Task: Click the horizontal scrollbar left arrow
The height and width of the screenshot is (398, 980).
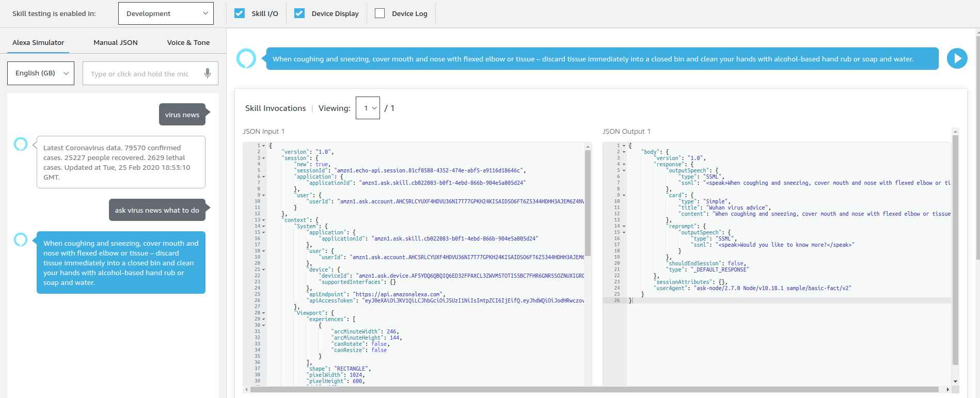Action: [x=246, y=389]
